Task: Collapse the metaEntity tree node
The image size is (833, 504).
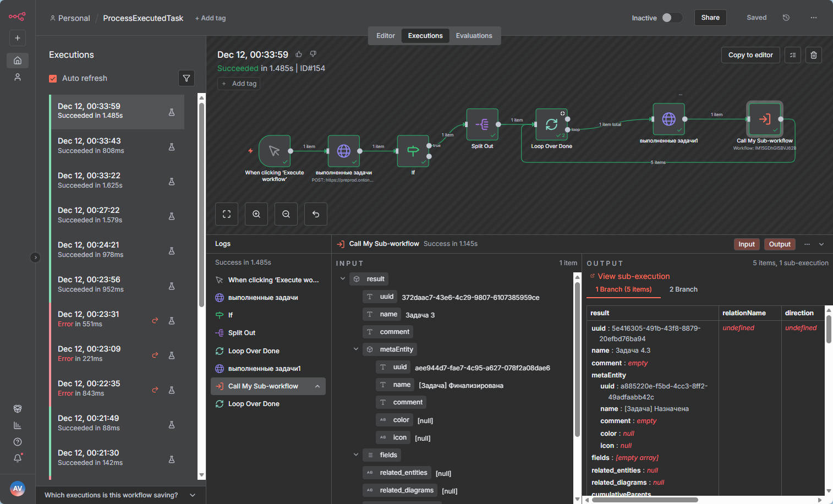Action: pos(356,349)
